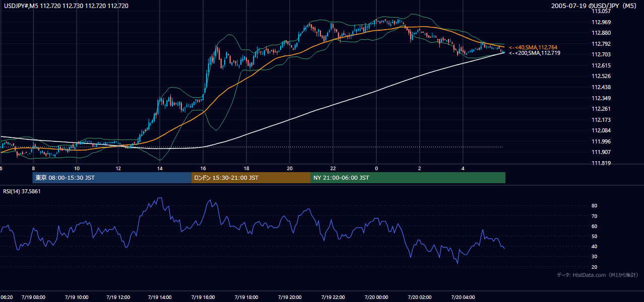The height and width of the screenshot is (302, 644).
Task: Click the 112.615 price axis label
Action: pyautogui.click(x=601, y=65)
